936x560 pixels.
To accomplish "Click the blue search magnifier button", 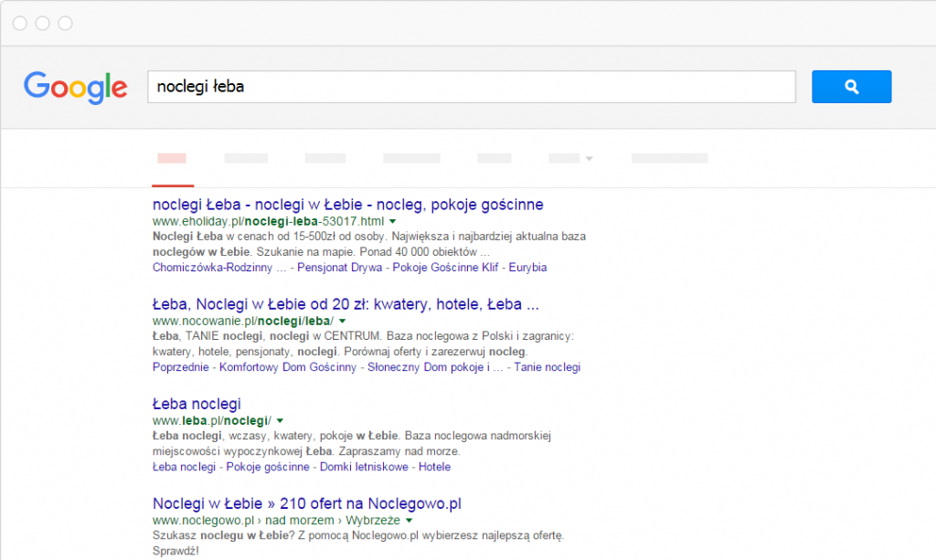I will pos(851,87).
